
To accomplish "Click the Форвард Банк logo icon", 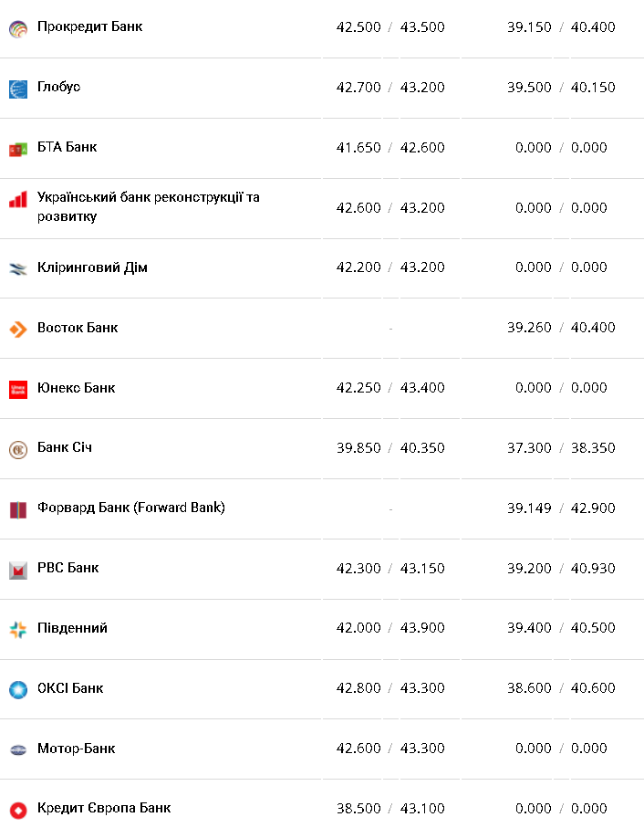I will tap(18, 509).
